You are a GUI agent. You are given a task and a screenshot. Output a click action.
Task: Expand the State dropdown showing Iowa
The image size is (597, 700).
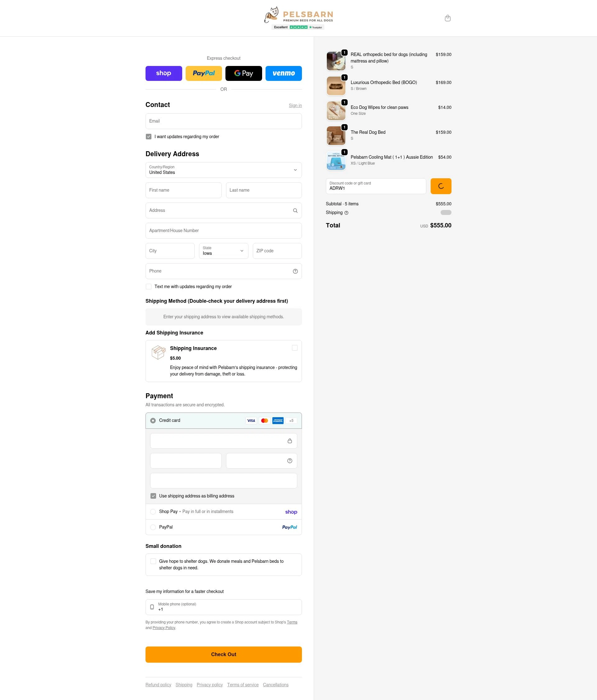tap(224, 251)
